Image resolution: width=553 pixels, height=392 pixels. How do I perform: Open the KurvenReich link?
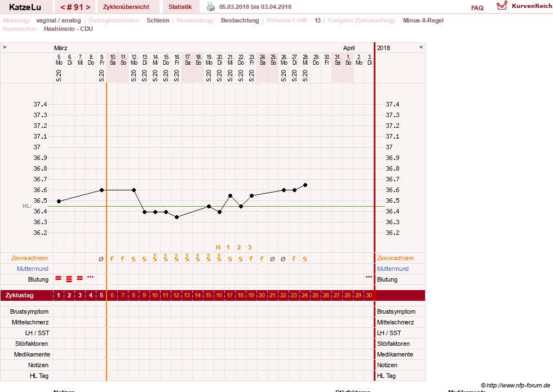click(532, 6)
